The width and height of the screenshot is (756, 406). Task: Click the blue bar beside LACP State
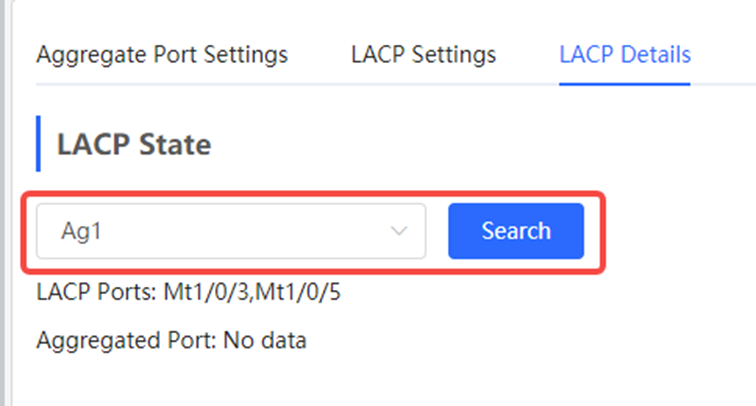tap(38, 143)
